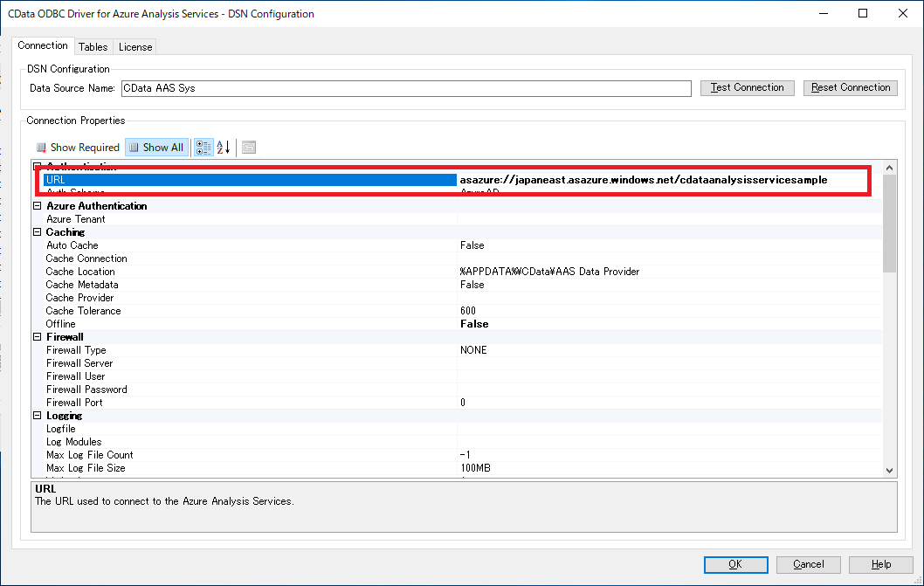Click the Property Pages icon

(x=249, y=148)
